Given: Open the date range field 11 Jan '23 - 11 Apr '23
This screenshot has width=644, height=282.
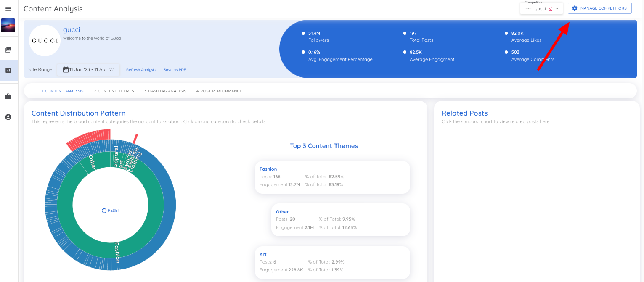Looking at the screenshot, I should coord(88,70).
